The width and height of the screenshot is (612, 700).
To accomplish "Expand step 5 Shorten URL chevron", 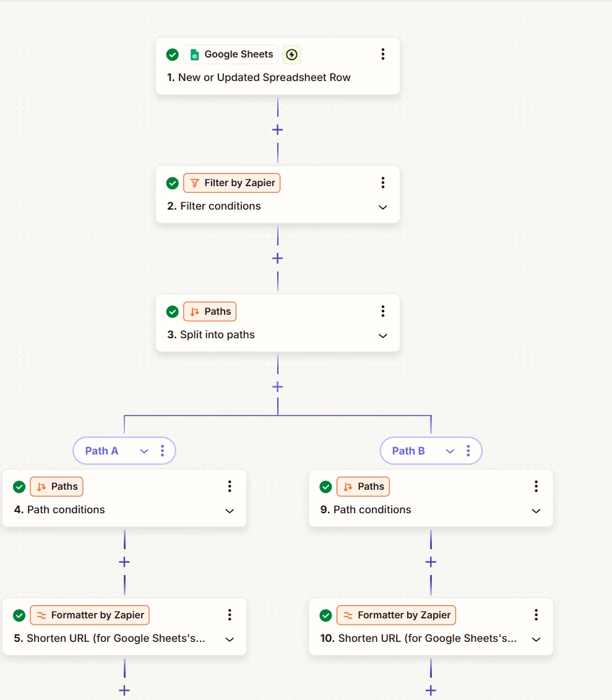I will click(x=230, y=639).
